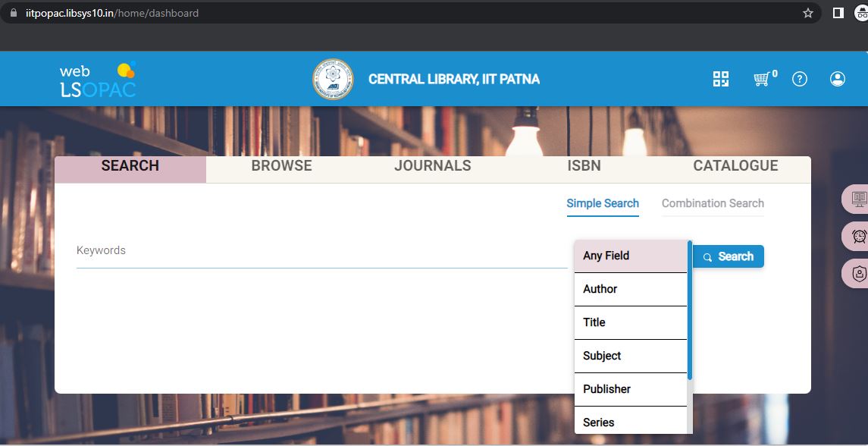Image resolution: width=868 pixels, height=446 pixels.
Task: Select the Simple Search mode
Action: tap(603, 203)
